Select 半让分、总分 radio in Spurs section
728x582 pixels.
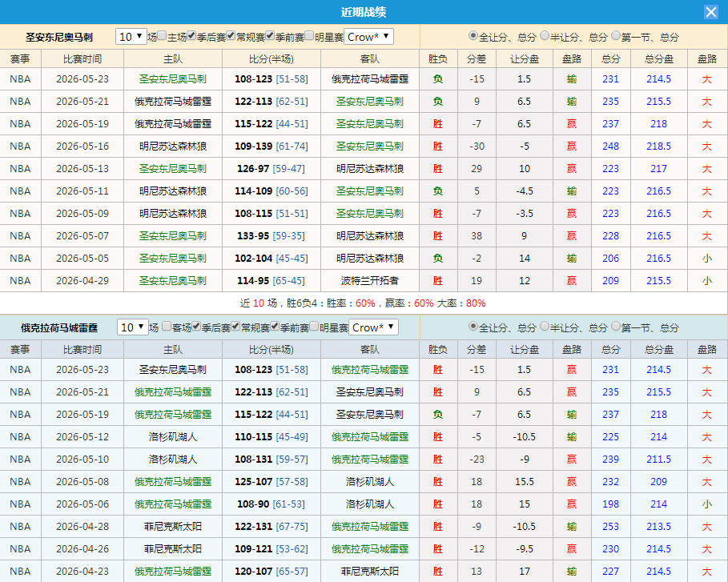point(545,36)
